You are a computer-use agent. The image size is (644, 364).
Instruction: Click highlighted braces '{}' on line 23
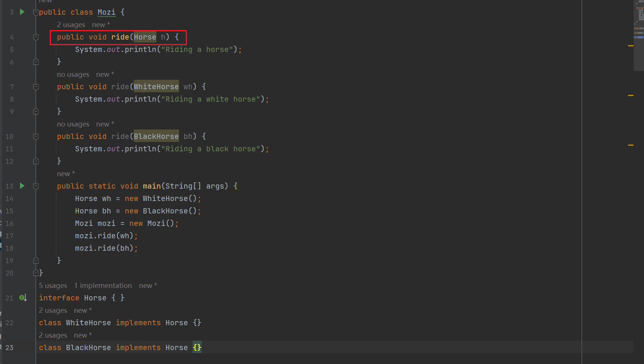point(197,348)
